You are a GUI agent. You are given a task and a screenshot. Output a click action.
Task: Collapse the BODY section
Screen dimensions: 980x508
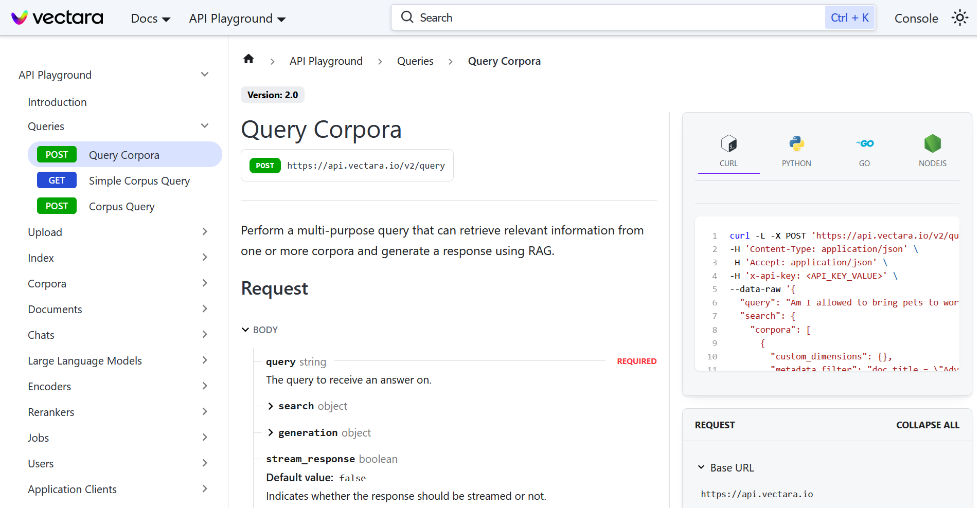[260, 330]
